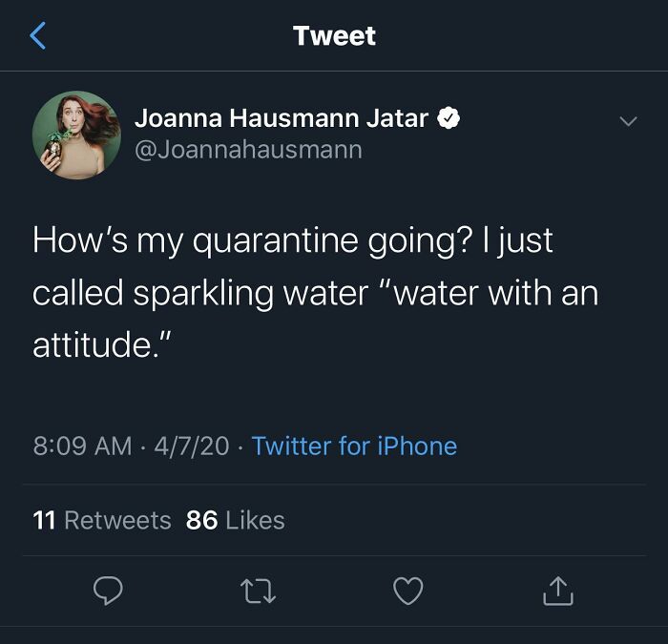668x644 pixels.
Task: View the 11 Retweets list
Action: [x=102, y=520]
